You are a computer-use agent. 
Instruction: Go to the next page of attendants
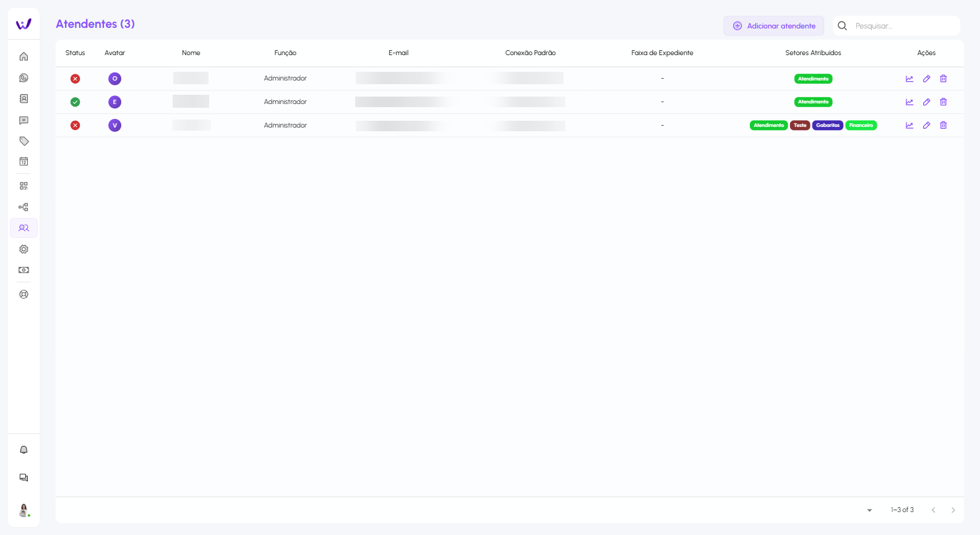click(953, 510)
